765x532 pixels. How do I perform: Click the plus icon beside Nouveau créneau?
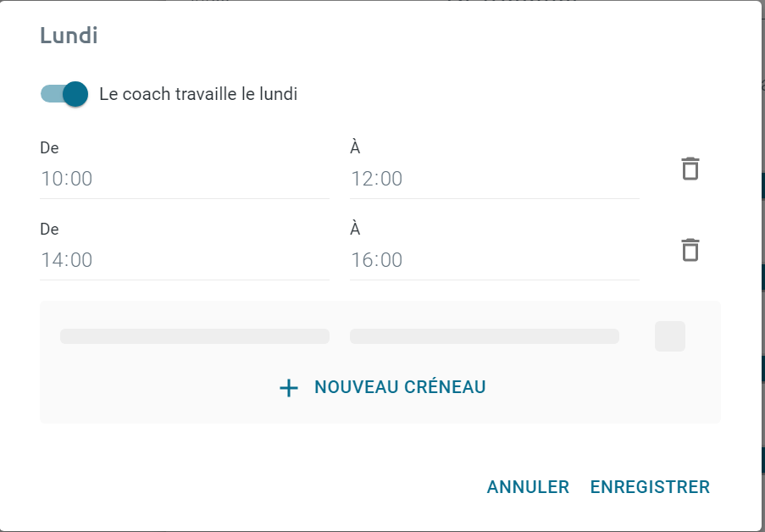288,388
